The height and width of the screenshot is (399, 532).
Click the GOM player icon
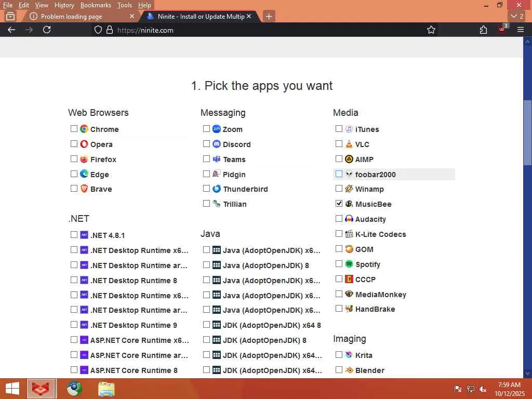(x=349, y=249)
